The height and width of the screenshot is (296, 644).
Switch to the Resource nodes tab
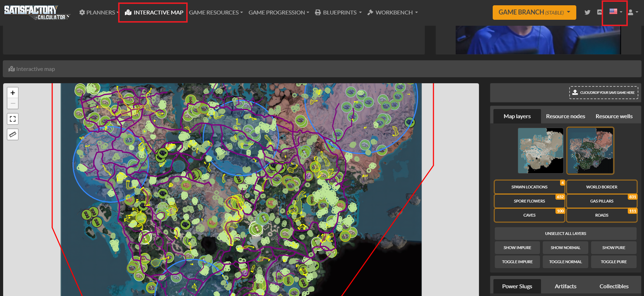pos(565,116)
